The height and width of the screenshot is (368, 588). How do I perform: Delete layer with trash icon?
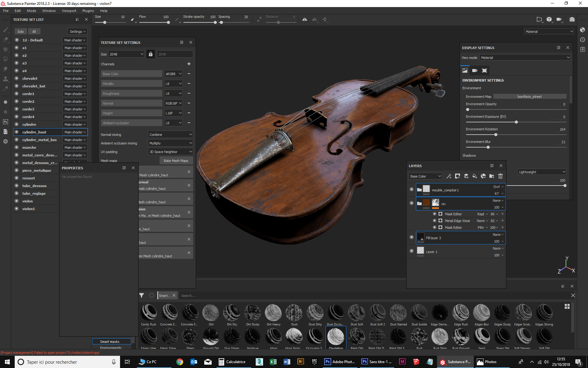point(500,176)
